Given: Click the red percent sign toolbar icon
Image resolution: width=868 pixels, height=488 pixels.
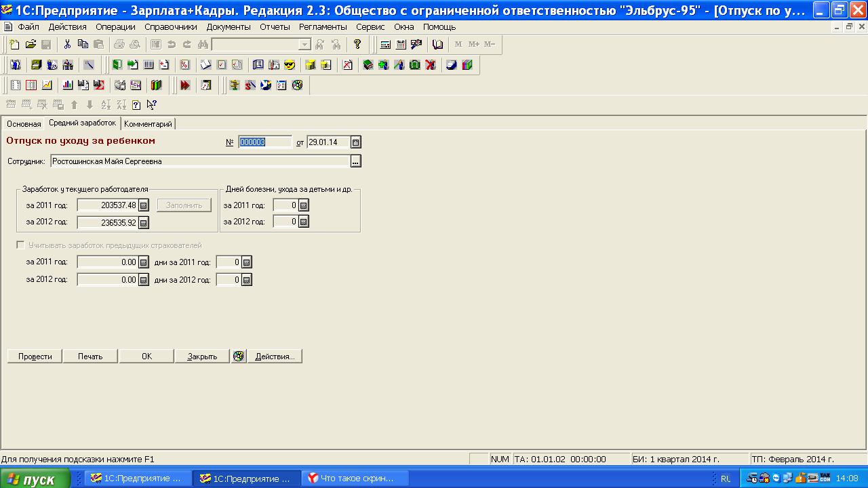Looking at the screenshot, I should click(184, 65).
